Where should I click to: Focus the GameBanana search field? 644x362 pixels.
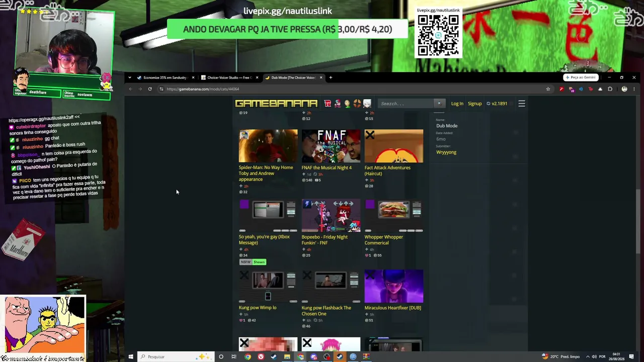click(407, 104)
